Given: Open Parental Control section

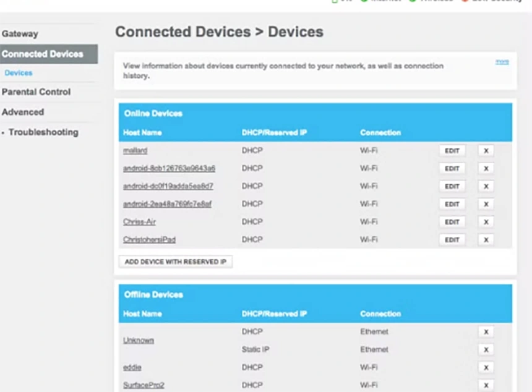Looking at the screenshot, I should (x=36, y=92).
